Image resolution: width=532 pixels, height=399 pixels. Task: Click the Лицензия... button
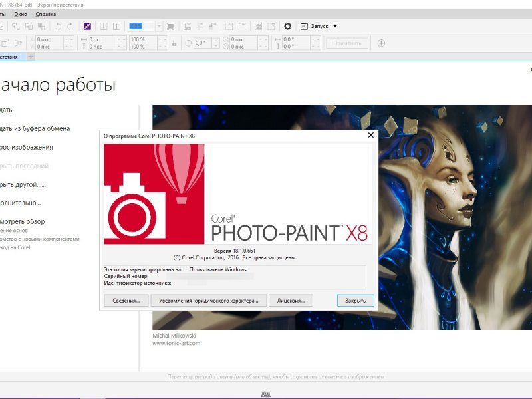point(291,301)
